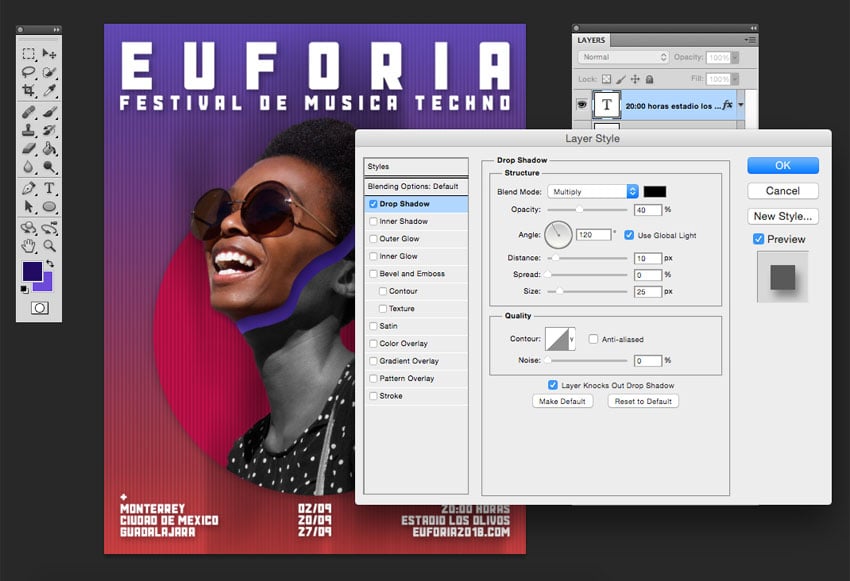Select the Brush tool
The height and width of the screenshot is (581, 850).
[49, 112]
